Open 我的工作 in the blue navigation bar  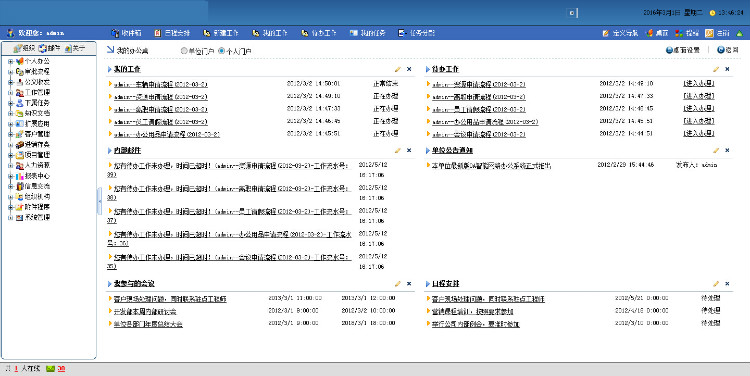tap(270, 33)
